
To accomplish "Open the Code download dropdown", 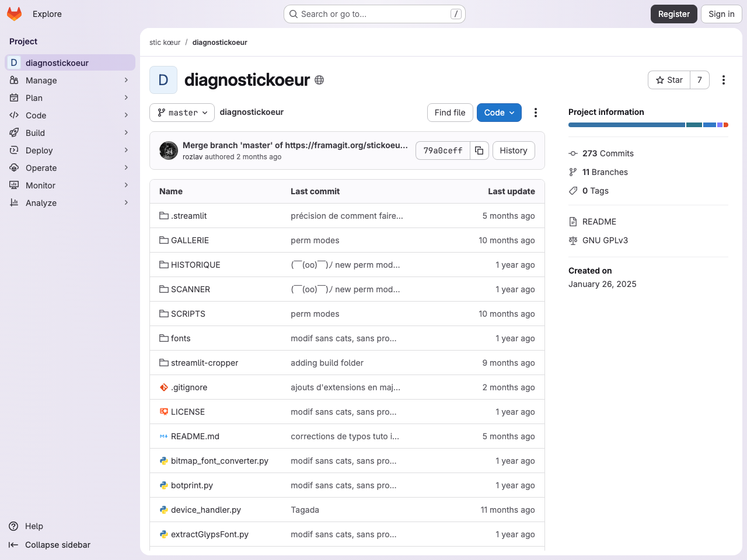I will pos(499,113).
